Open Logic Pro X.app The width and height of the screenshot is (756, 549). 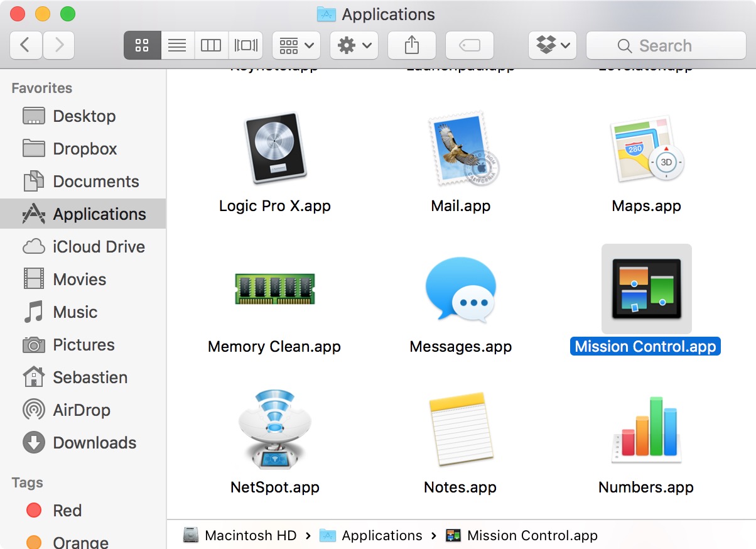click(x=274, y=149)
